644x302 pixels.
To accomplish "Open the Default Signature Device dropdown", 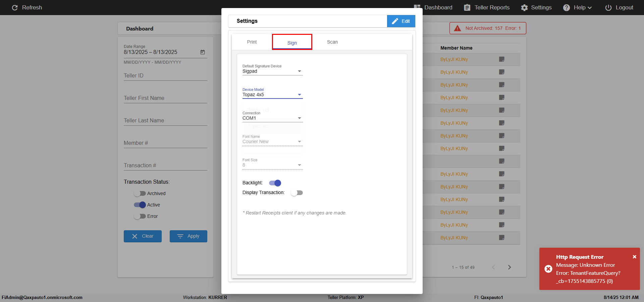I will [272, 71].
